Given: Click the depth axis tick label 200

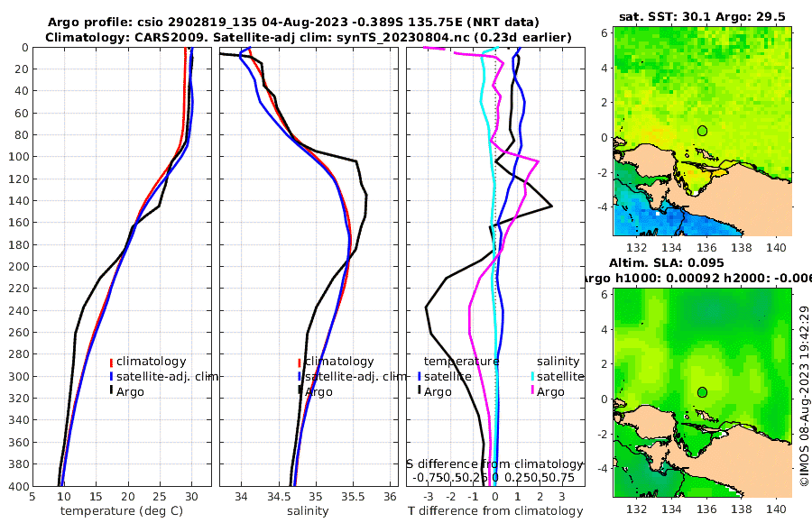Looking at the screenshot, I should click(x=19, y=267).
